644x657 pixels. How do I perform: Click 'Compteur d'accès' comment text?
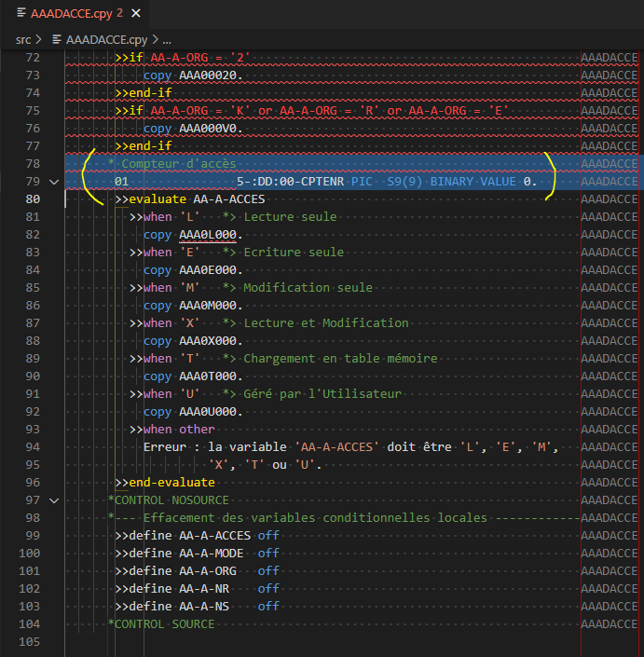pyautogui.click(x=179, y=164)
